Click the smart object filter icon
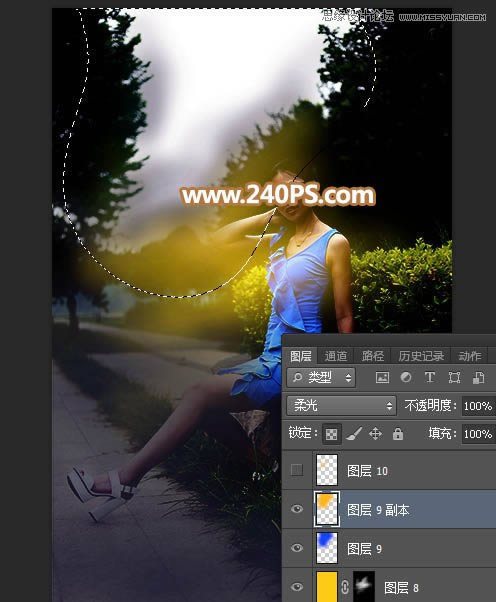Viewport: 496px width, 602px height. (x=478, y=377)
